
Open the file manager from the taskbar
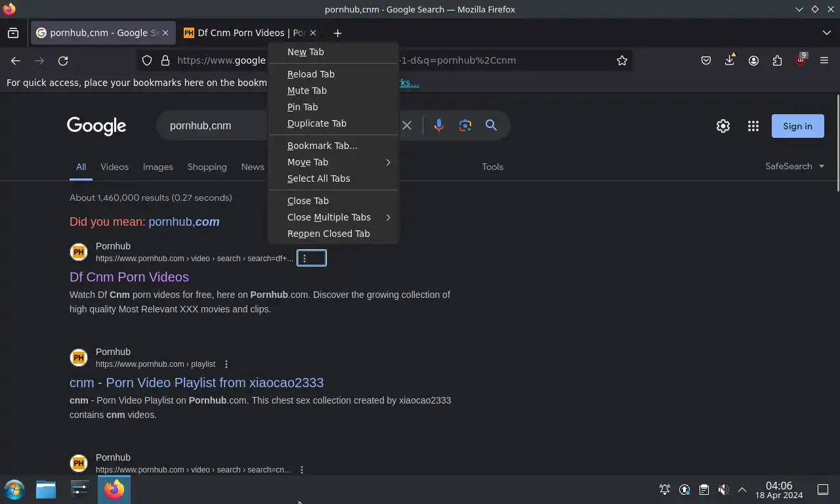[x=46, y=490]
